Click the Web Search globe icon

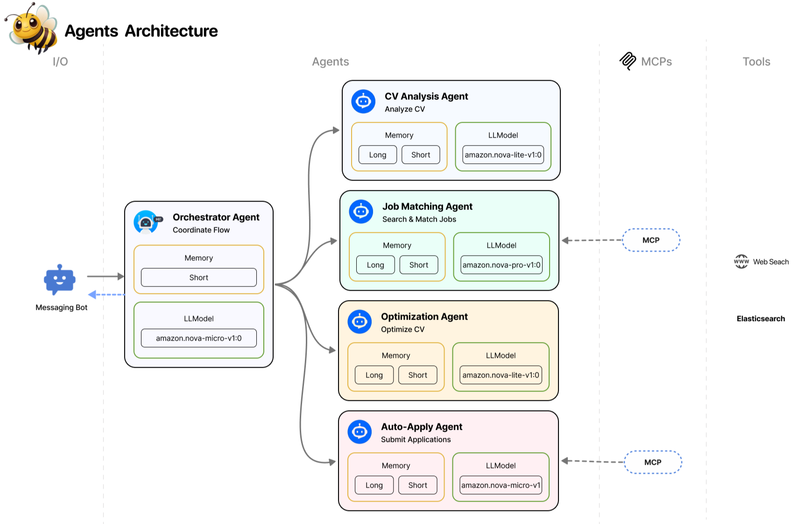(741, 261)
